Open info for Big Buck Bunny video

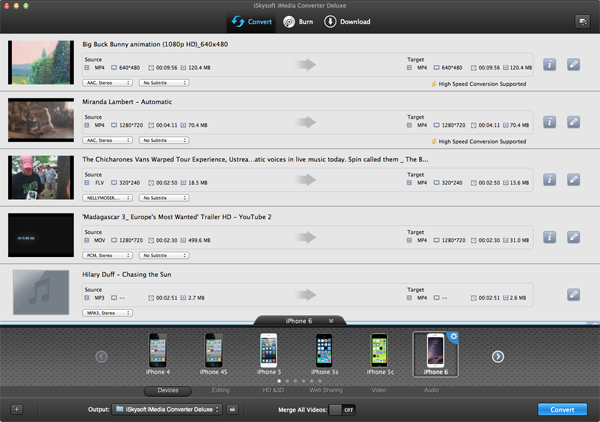[x=549, y=64]
